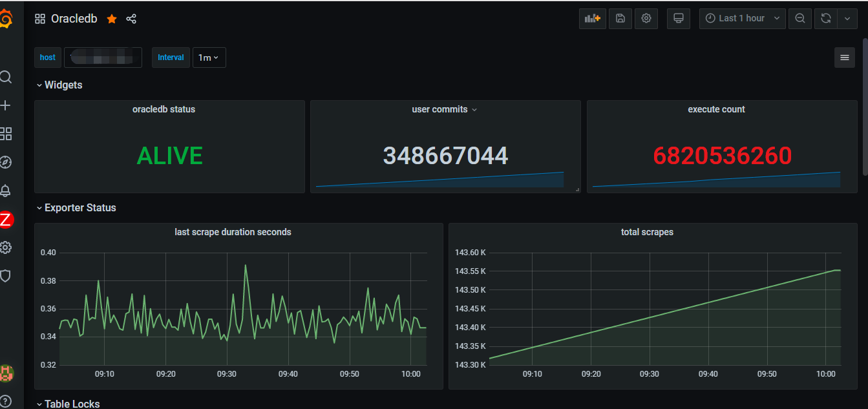
Task: Open the Server Admin shield icon
Action: pyautogui.click(x=5, y=276)
